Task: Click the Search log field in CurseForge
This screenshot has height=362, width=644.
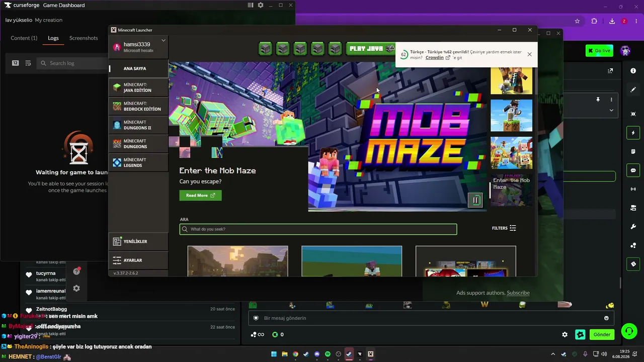Action: point(73,63)
